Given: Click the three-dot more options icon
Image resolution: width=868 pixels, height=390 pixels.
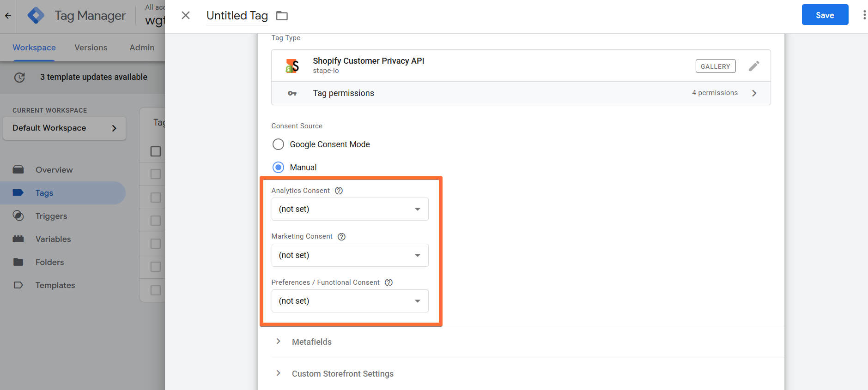Looking at the screenshot, I should click(864, 15).
